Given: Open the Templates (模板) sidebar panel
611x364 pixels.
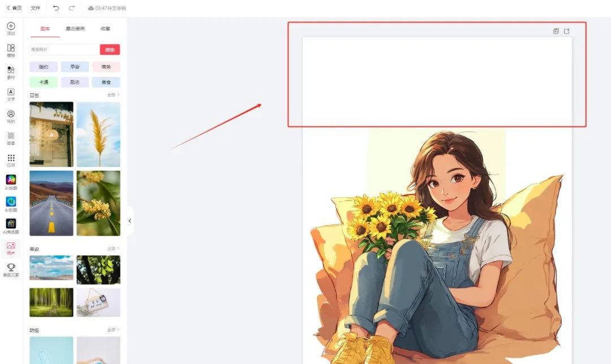Looking at the screenshot, I should tap(11, 48).
